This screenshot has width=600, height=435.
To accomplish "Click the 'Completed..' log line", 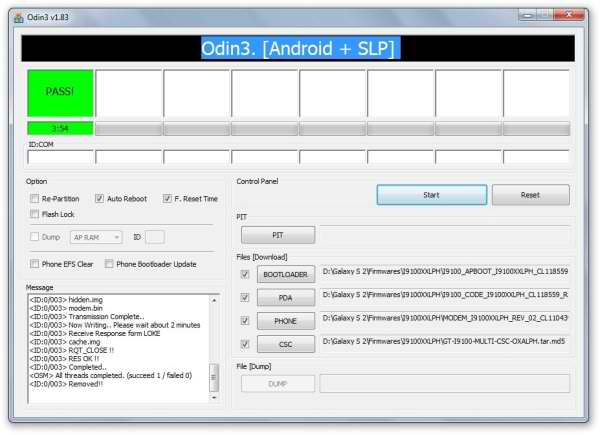I will [68, 367].
